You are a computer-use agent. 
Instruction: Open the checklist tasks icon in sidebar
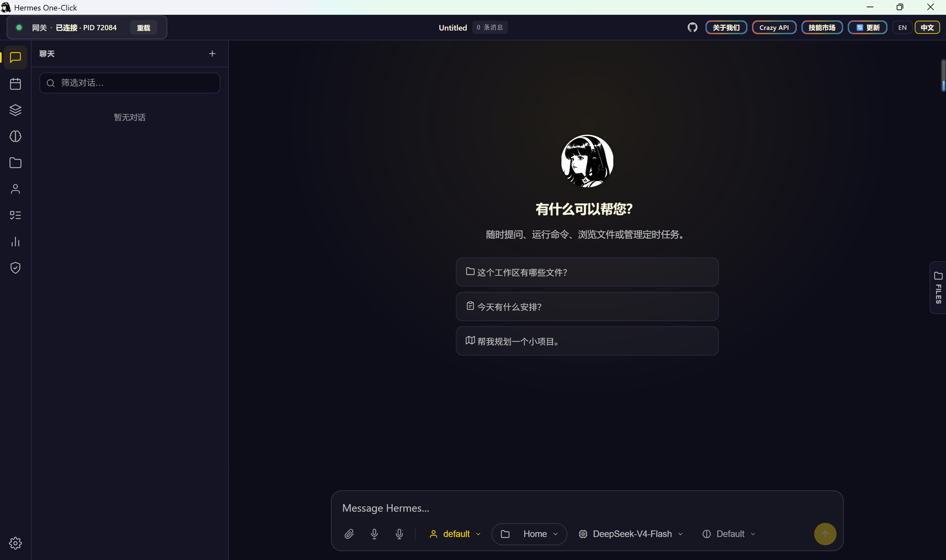click(x=15, y=215)
